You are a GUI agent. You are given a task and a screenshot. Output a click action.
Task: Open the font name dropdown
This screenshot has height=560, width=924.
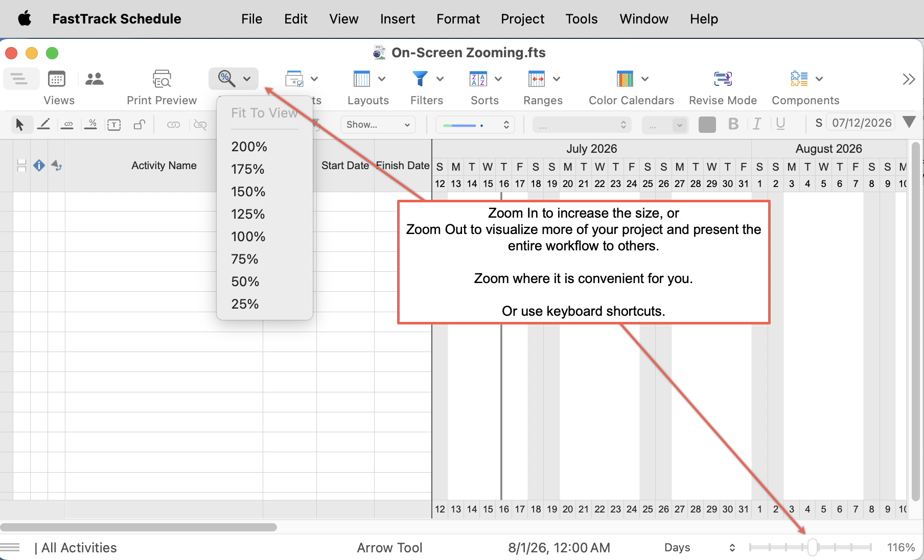(582, 125)
